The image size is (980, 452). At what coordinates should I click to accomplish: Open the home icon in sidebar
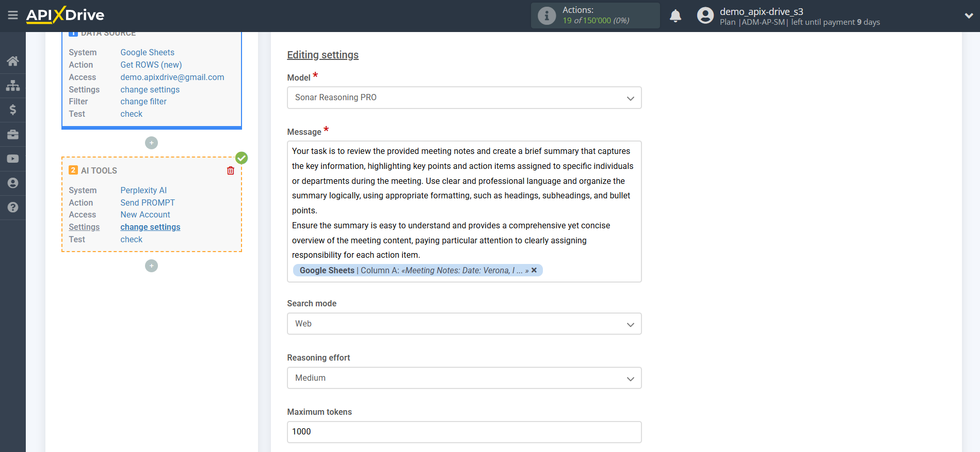point(13,61)
